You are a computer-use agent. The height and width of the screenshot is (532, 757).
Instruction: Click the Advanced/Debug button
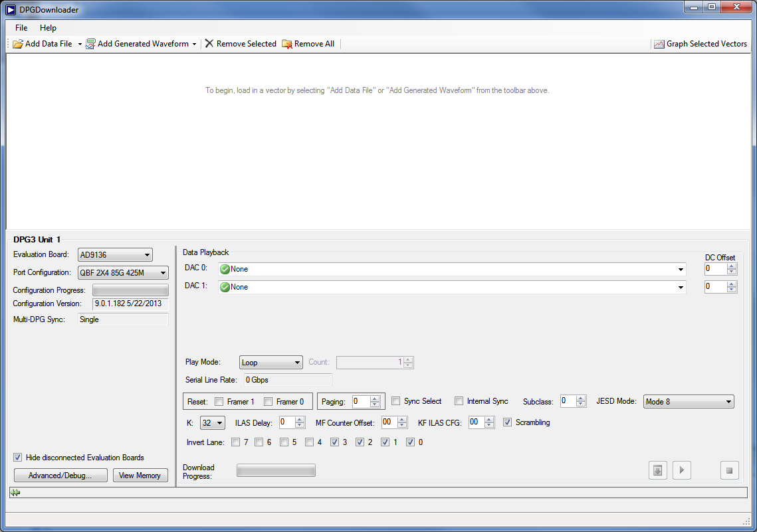click(60, 476)
